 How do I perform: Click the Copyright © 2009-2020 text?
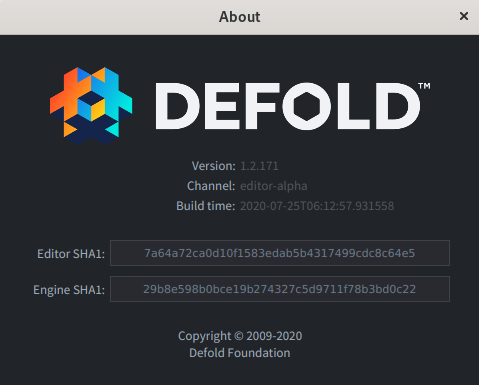coord(240,336)
